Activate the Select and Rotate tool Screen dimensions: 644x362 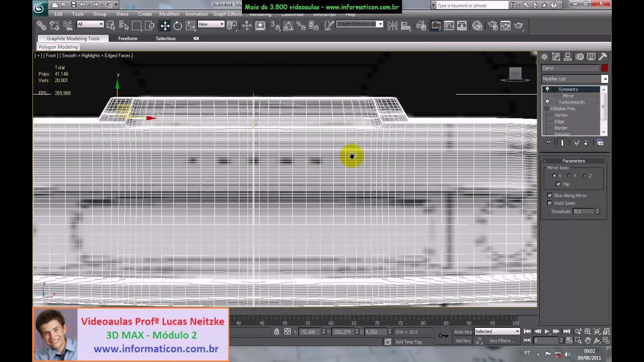178,26
